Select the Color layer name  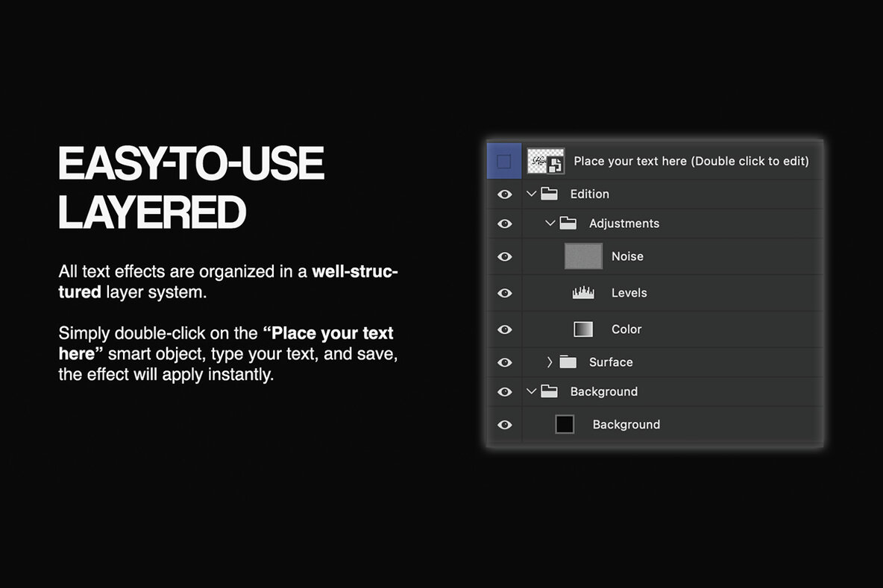click(626, 329)
